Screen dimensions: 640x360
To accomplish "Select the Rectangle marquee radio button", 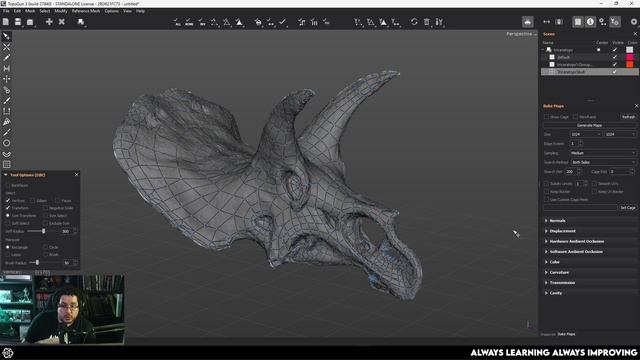I will pos(8,247).
